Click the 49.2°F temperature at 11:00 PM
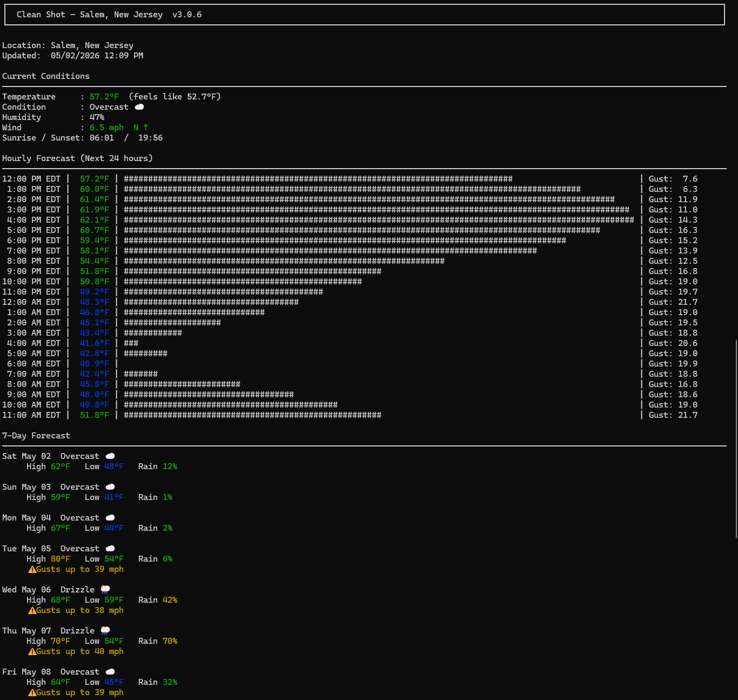Viewport: 738px width, 700px height. 95,292
